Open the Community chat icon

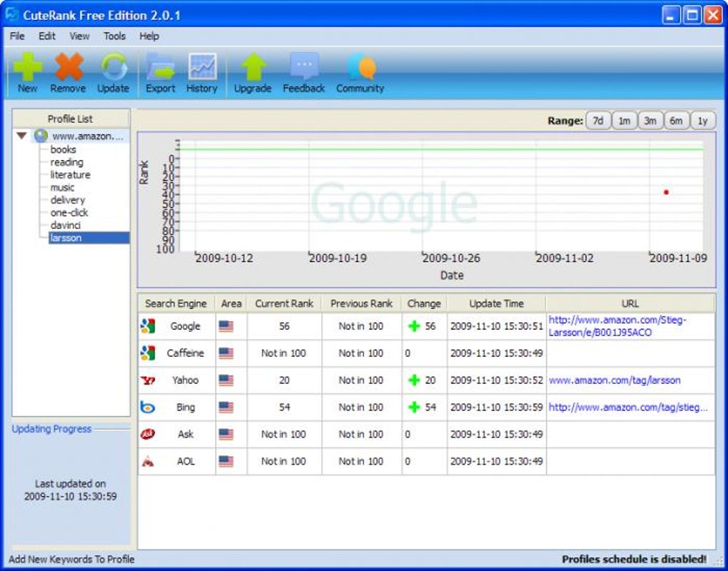pyautogui.click(x=360, y=67)
